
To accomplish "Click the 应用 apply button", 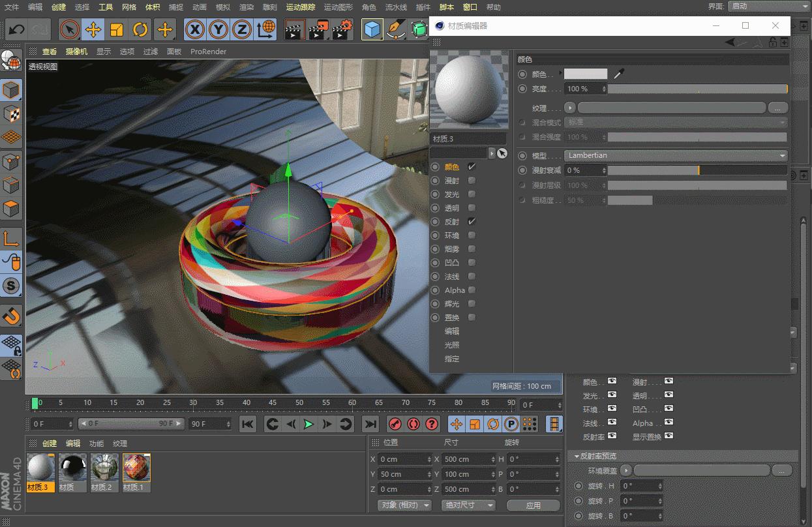I will (533, 505).
